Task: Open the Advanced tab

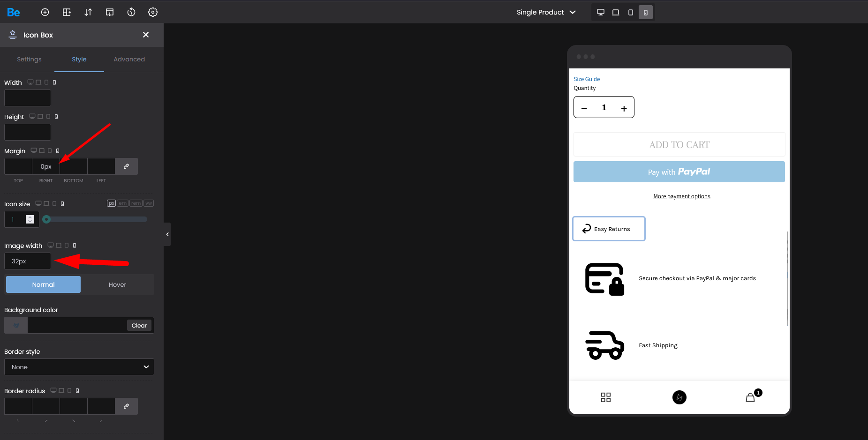Action: coord(129,60)
